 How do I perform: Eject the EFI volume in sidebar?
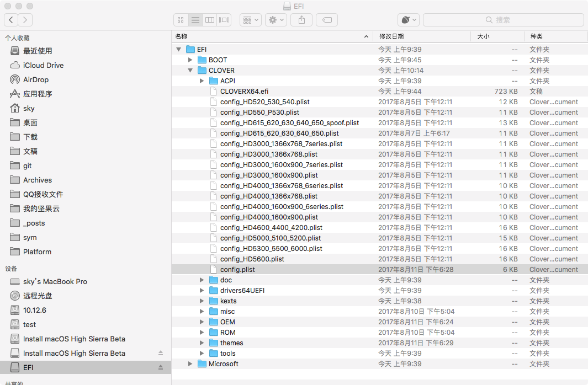[161, 367]
